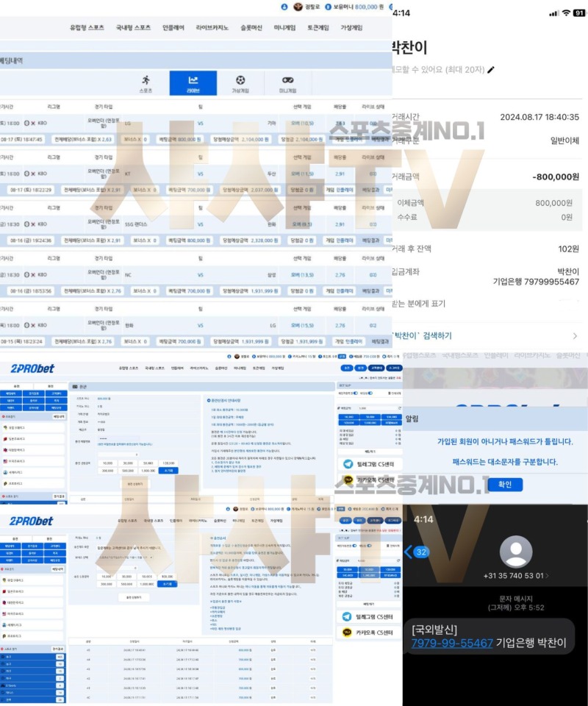Screen dimensions: 588x706
Task: Click 로그아웃 pill button on 환전 page header
Action: (394, 368)
